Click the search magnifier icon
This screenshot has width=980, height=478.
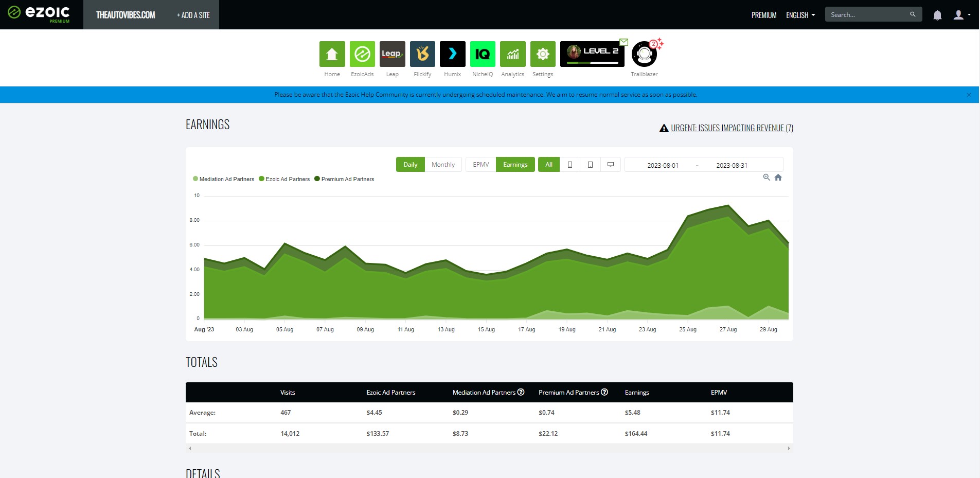(913, 14)
